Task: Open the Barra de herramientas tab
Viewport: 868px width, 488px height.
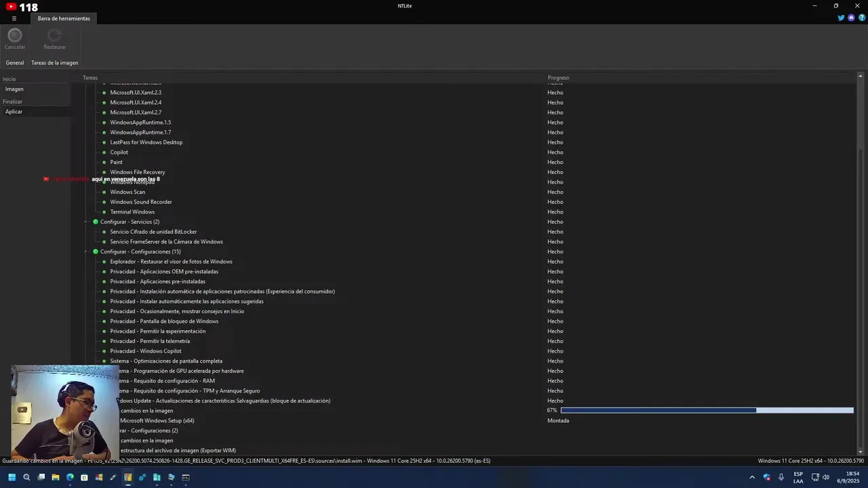Action: [64, 18]
